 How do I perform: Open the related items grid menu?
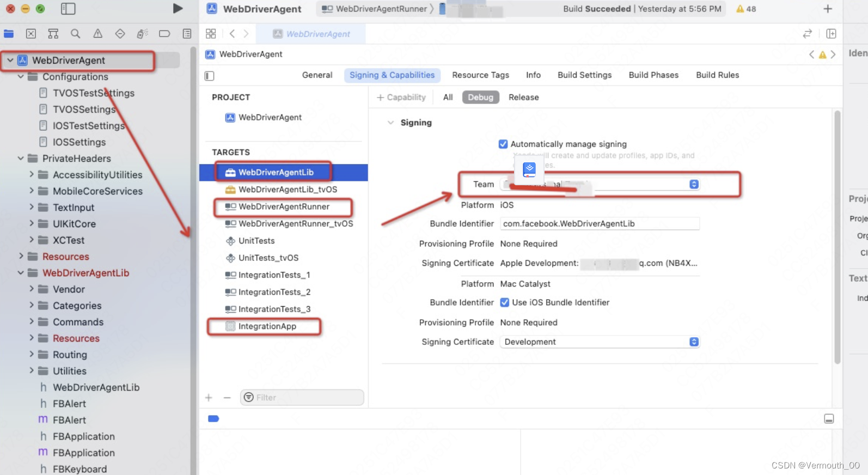211,34
